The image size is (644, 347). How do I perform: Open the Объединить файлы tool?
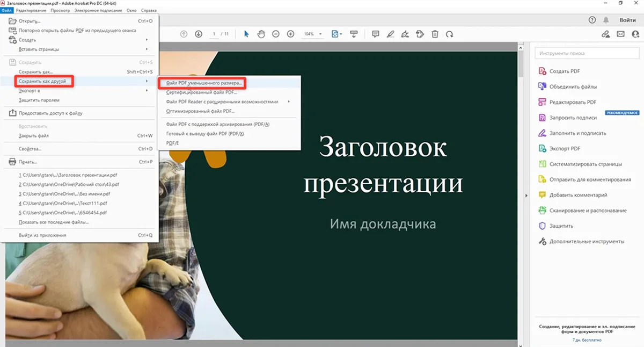(x=573, y=86)
